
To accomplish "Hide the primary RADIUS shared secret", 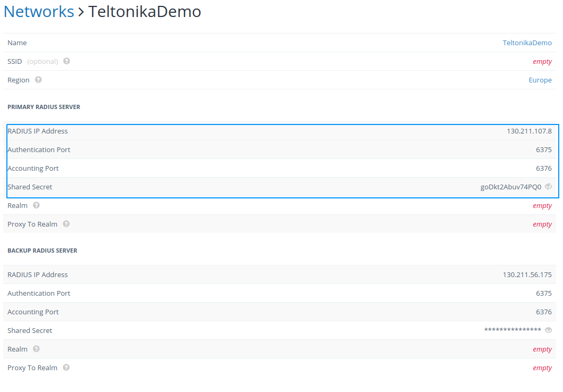I will (549, 187).
